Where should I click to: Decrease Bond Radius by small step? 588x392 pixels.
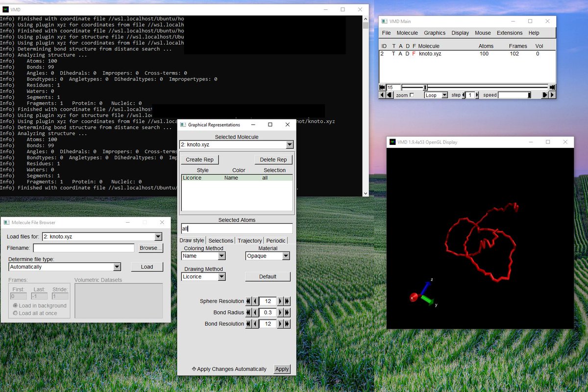click(x=255, y=312)
